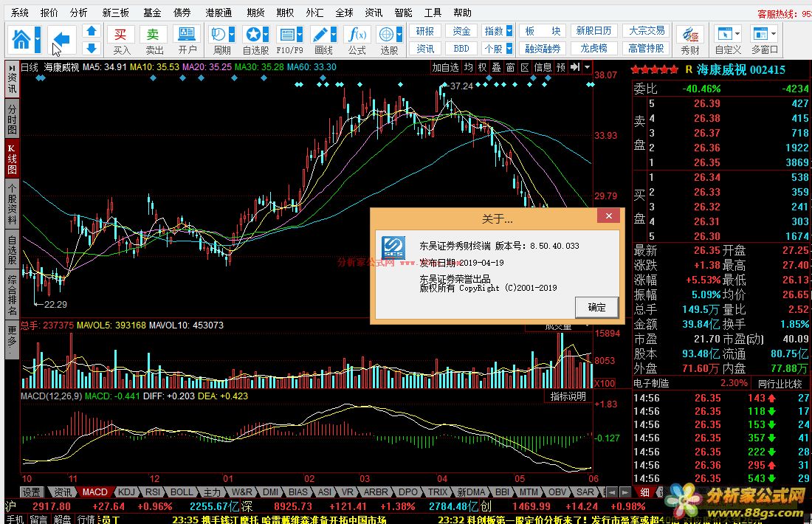The image size is (812, 524).
Task: Open the 融资融券 button
Action: [x=543, y=49]
